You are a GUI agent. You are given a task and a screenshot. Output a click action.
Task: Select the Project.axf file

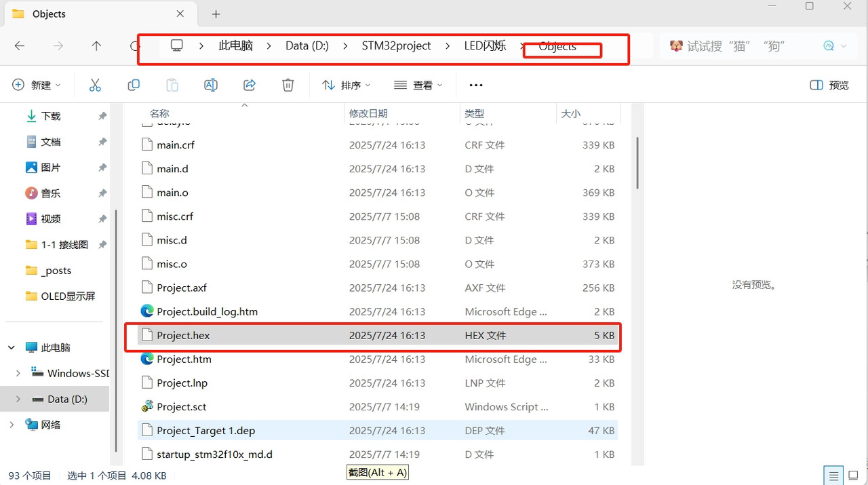point(378,288)
